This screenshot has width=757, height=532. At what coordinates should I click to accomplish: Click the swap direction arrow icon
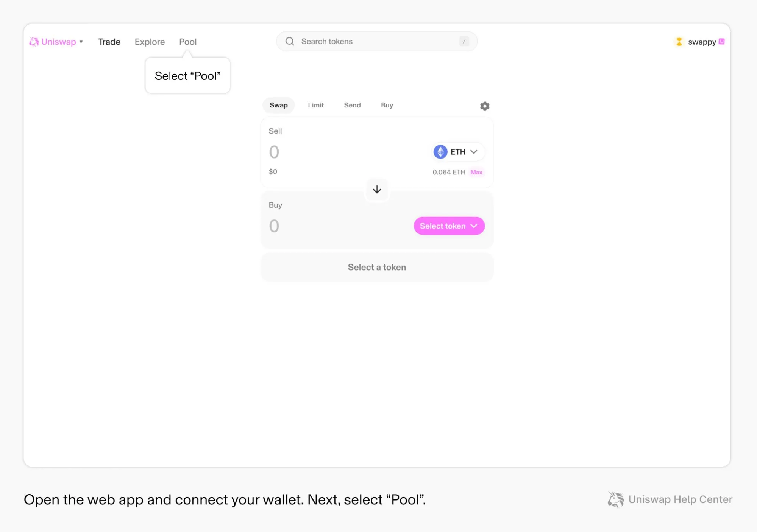click(377, 190)
